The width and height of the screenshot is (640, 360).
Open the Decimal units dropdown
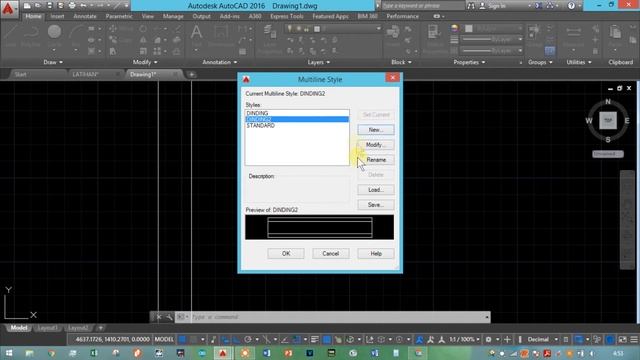542,339
